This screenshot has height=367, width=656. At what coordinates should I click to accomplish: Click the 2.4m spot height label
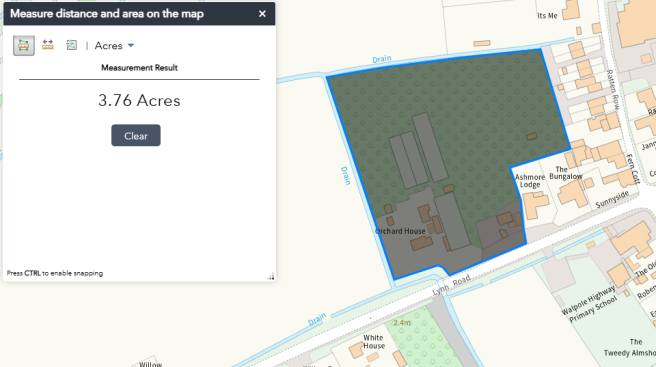(x=402, y=323)
